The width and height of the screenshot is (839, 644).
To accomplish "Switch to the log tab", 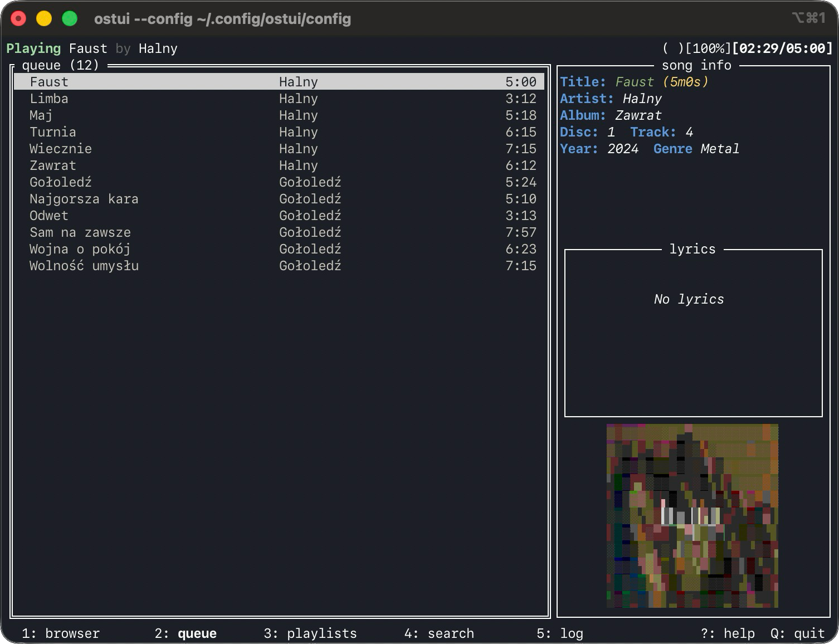I will coord(559,633).
